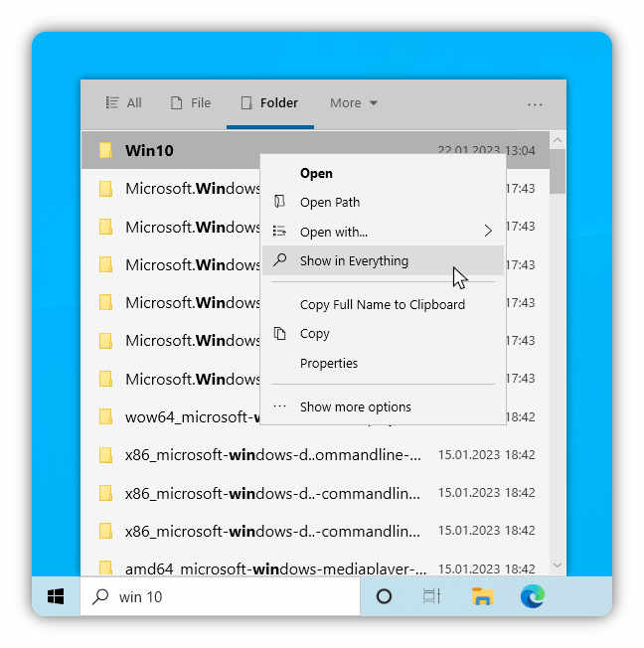Screen dimensions: 644x648
Task: Click the results scrollbar up arrow
Action: pos(558,140)
